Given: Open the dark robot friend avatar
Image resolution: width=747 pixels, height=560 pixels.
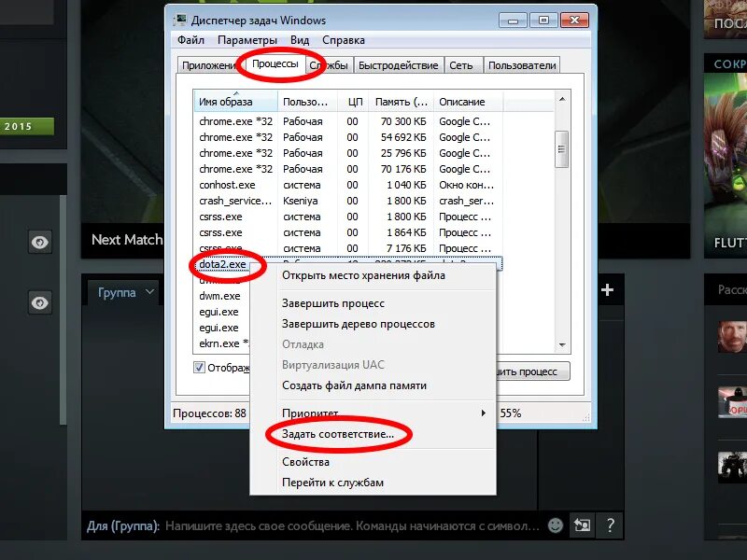Looking at the screenshot, I should point(732,467).
